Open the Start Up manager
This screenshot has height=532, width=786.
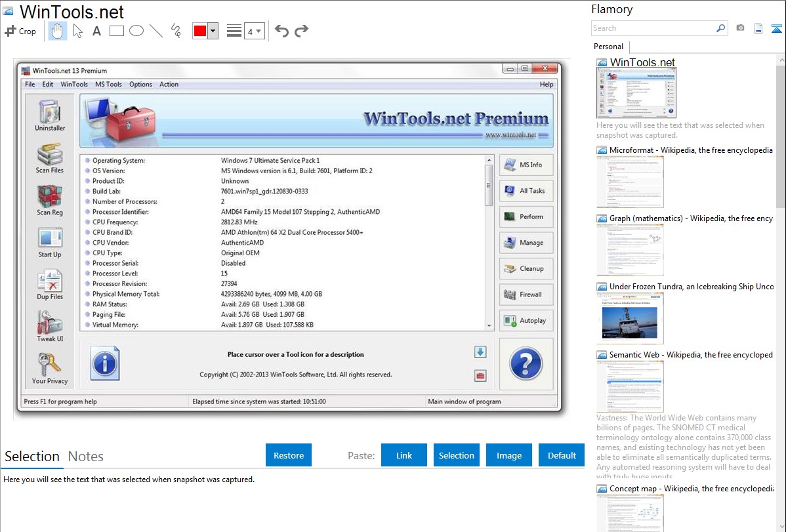point(50,242)
